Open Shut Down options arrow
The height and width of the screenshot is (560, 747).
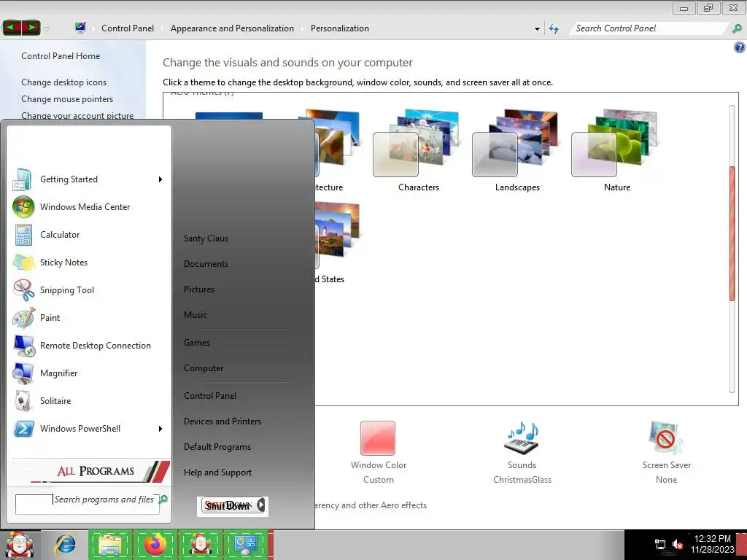pyautogui.click(x=260, y=505)
